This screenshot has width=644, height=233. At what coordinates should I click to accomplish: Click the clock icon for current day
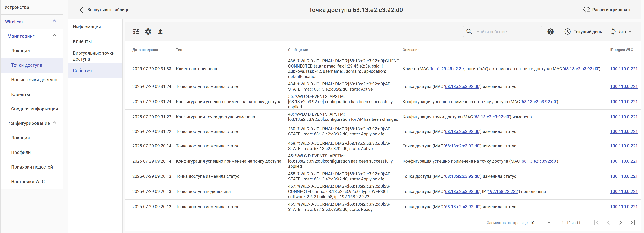(567, 32)
